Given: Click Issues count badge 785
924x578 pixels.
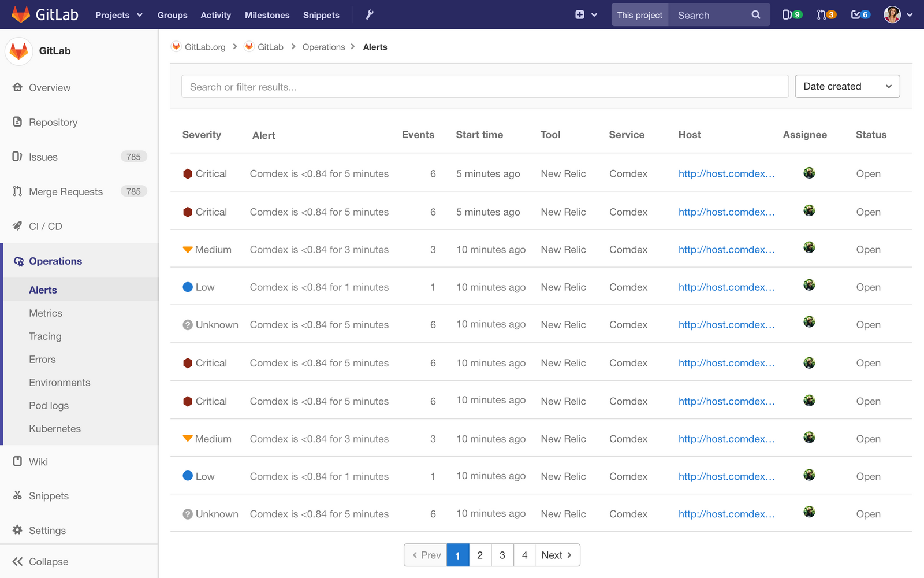Looking at the screenshot, I should (133, 157).
